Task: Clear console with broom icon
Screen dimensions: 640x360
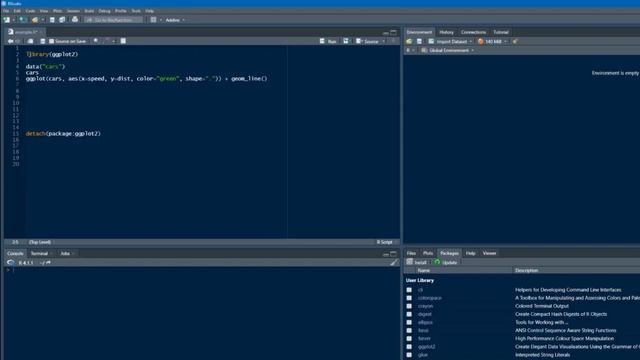Action: click(393, 263)
